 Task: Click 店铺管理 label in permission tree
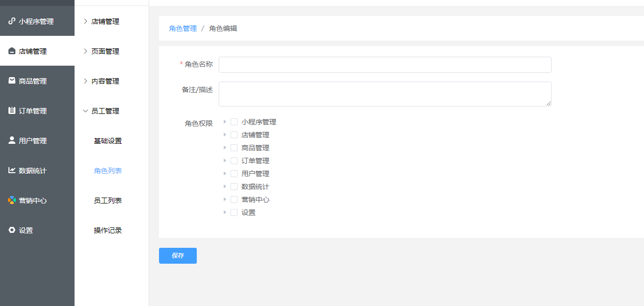click(255, 135)
